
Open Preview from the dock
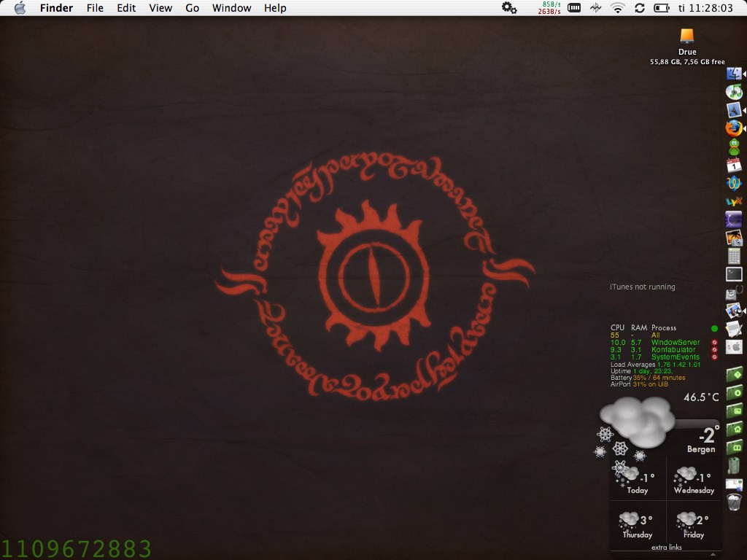[x=734, y=311]
